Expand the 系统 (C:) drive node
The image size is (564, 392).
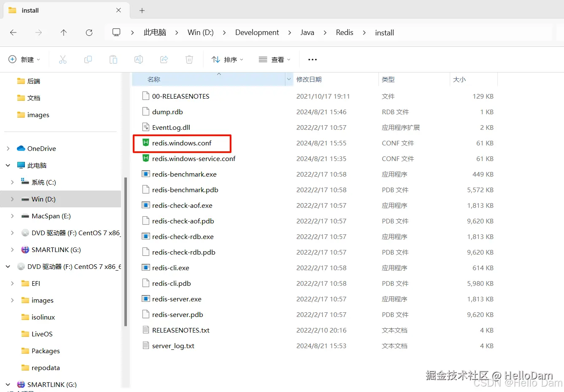[12, 182]
